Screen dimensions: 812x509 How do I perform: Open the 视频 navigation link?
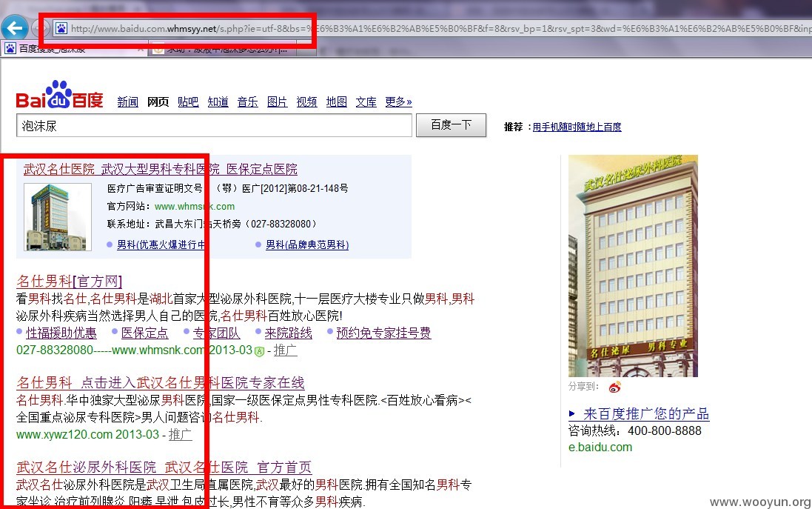coord(306,102)
